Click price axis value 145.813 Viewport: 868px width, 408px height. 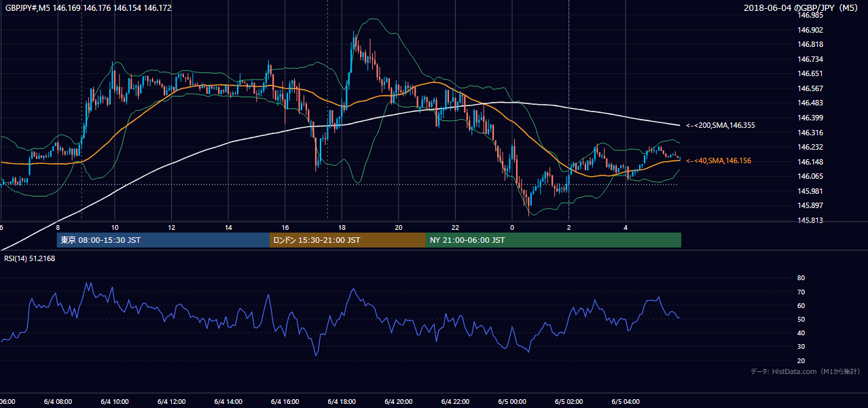(810, 220)
